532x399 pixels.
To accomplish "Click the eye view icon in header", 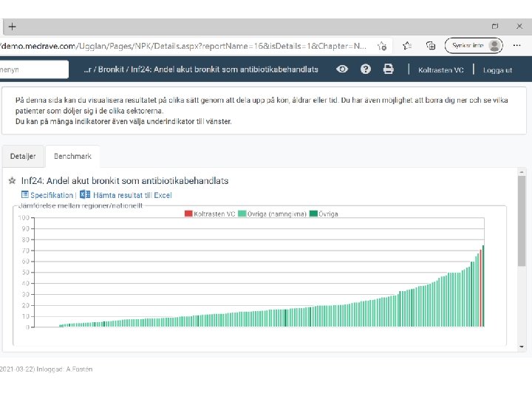I will coord(342,69).
